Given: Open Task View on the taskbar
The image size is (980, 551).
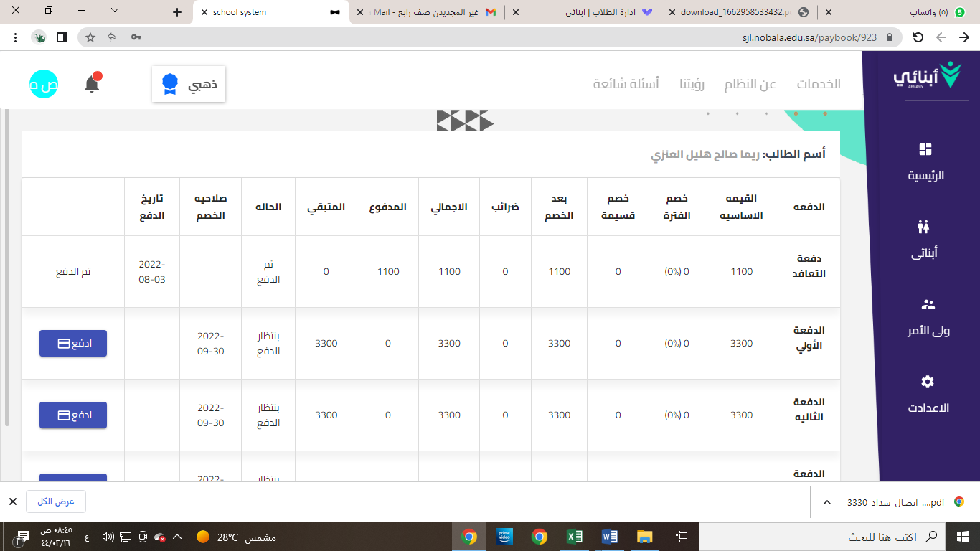Looking at the screenshot, I should (x=682, y=537).
